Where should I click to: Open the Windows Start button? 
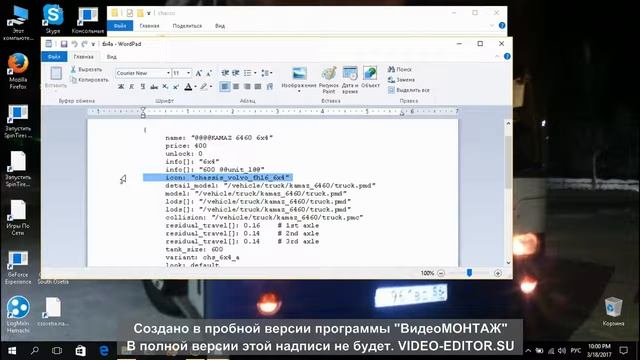(12, 351)
